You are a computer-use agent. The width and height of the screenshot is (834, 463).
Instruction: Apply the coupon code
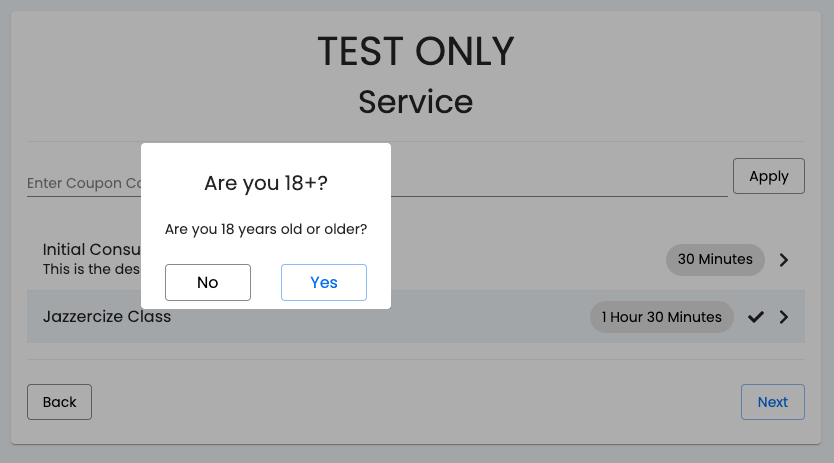tap(769, 176)
